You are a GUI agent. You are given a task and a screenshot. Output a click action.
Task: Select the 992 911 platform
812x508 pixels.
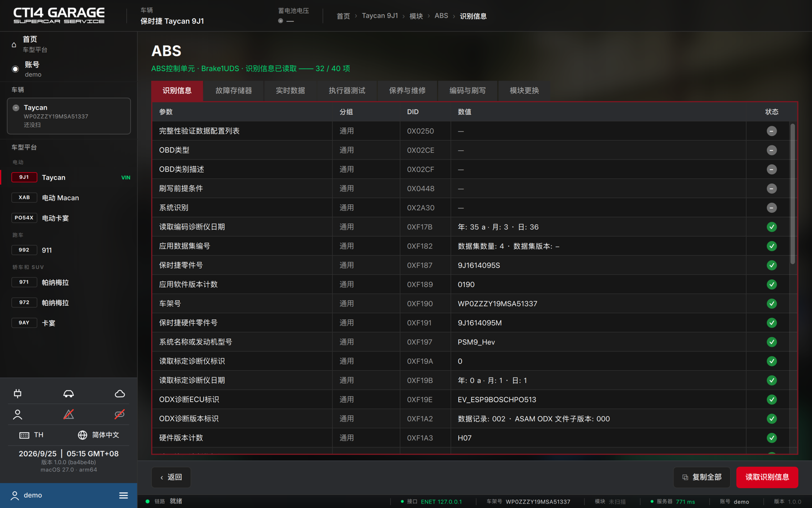pyautogui.click(x=69, y=250)
